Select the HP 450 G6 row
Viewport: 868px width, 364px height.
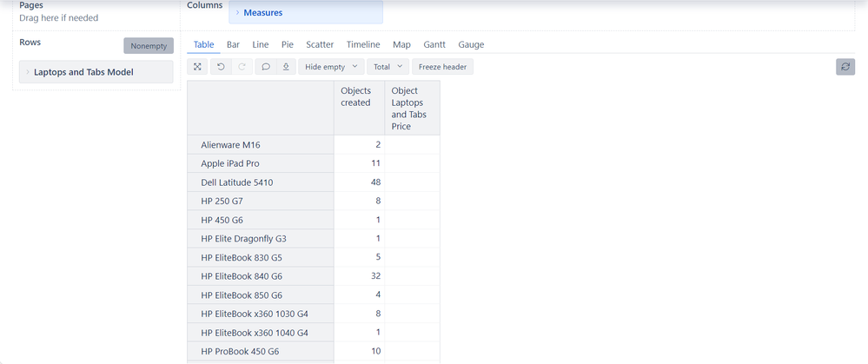(261, 220)
